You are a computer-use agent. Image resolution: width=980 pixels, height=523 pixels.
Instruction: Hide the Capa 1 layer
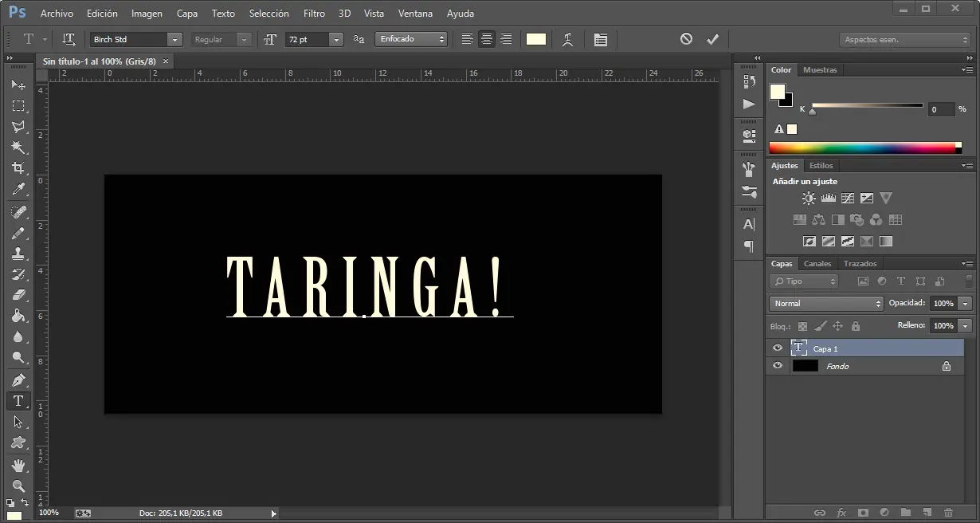778,348
